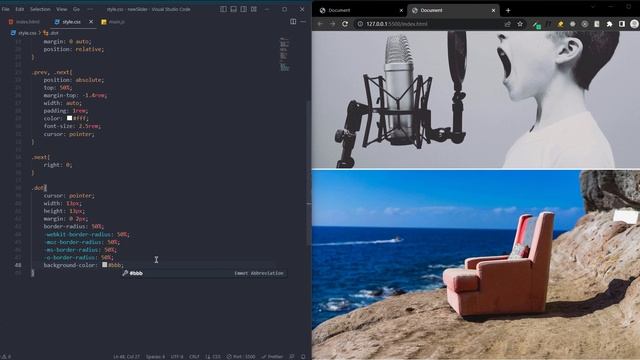The image size is (640, 360).
Task: Click the notifications bell in status bar
Action: [303, 356]
